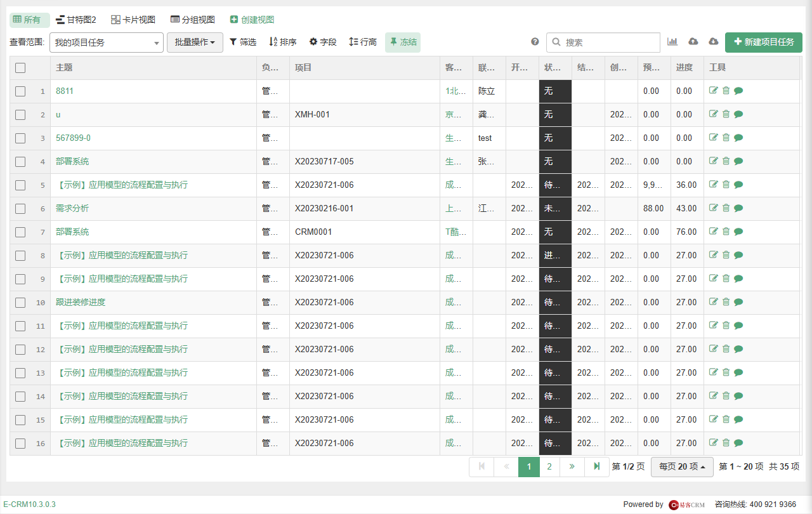Select row 6 checkbox
This screenshot has height=514, width=812.
20,208
